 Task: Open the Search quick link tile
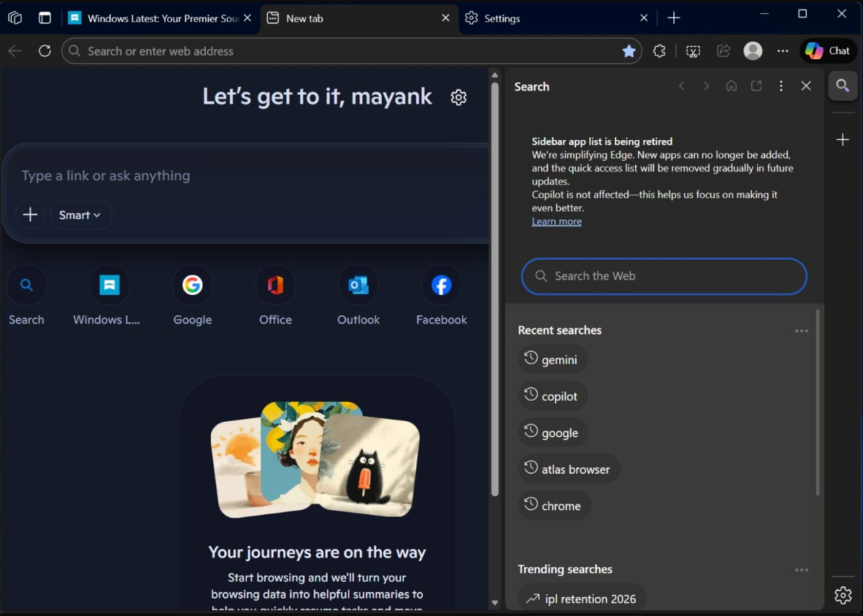click(x=26, y=296)
